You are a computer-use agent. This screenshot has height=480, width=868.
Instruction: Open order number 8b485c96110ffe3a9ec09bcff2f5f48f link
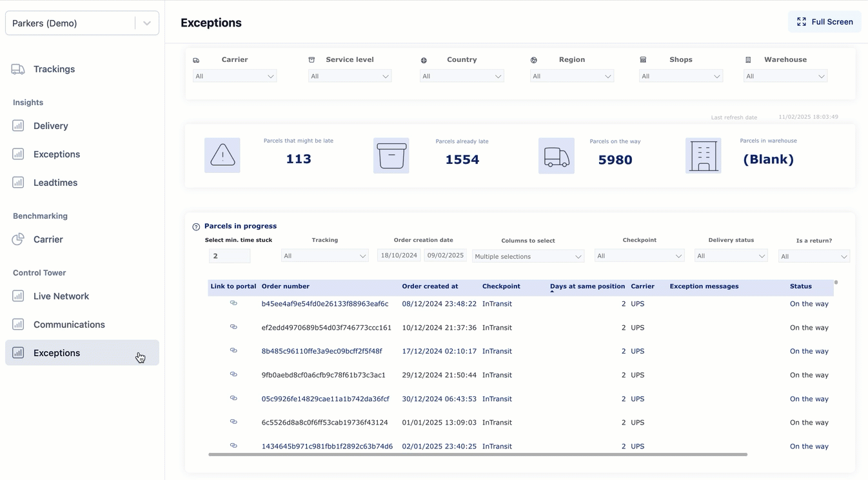[x=321, y=351]
